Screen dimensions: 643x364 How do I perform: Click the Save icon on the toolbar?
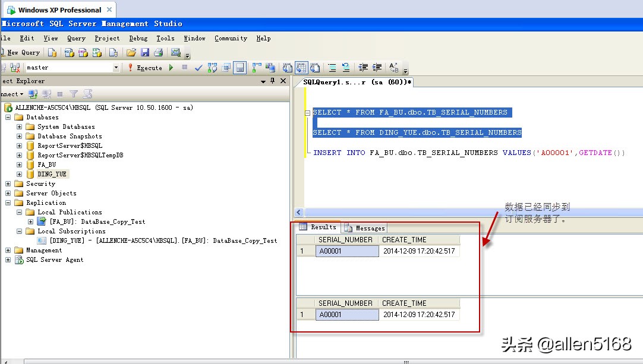144,52
